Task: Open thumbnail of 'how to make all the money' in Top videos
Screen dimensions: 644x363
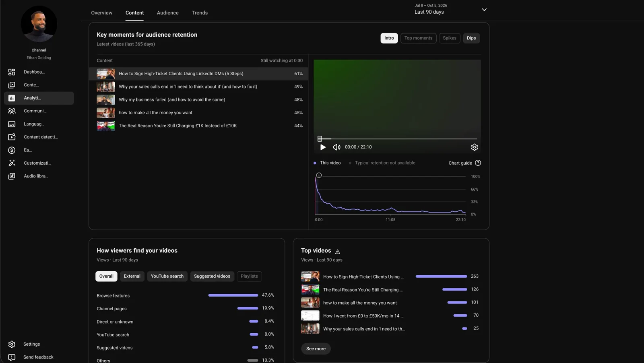Action: point(310,303)
